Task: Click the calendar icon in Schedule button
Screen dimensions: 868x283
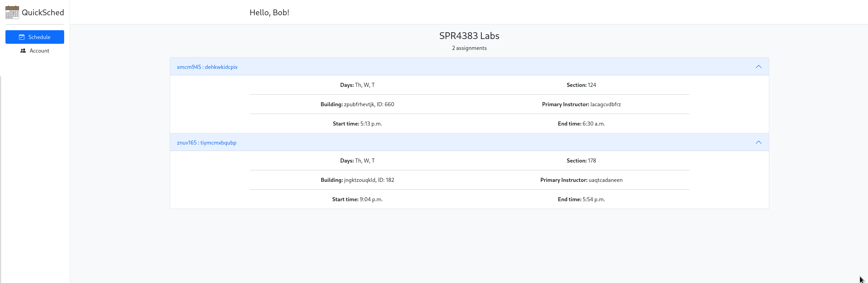Action: click(22, 37)
